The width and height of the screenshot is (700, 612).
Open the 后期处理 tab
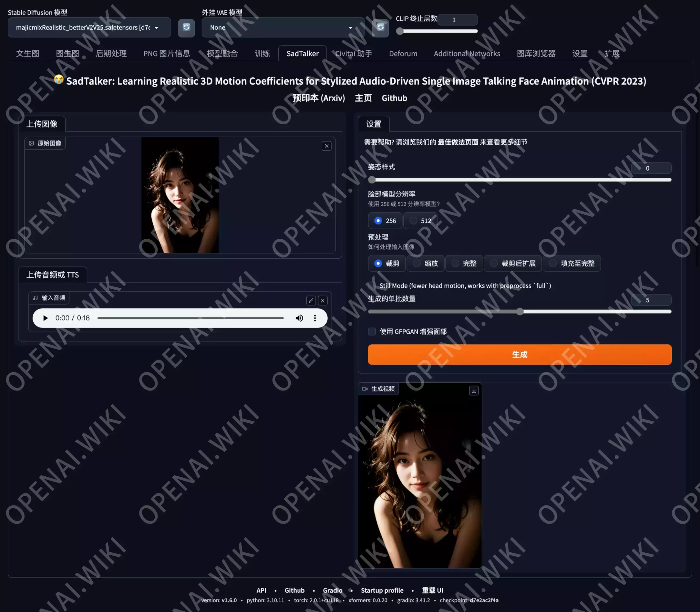pyautogui.click(x=111, y=54)
